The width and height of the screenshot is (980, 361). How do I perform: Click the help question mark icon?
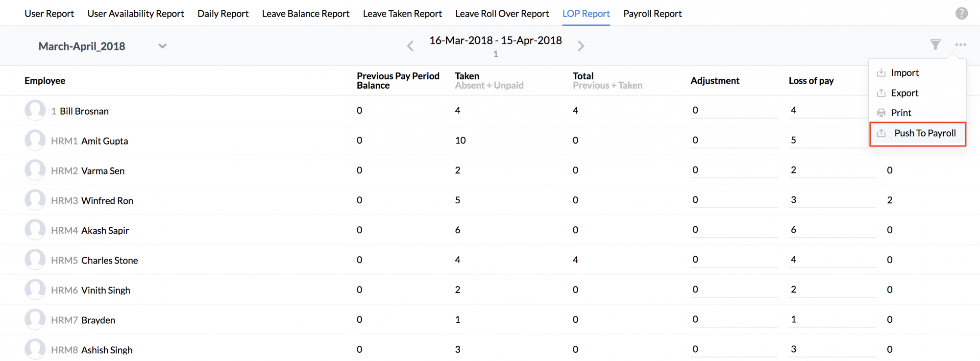(x=961, y=14)
